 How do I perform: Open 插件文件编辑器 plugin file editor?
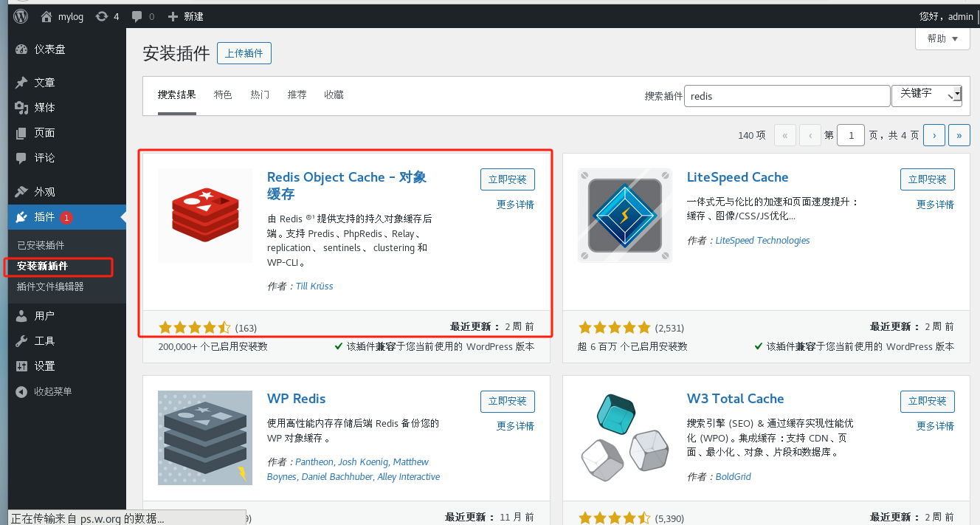pos(50,286)
